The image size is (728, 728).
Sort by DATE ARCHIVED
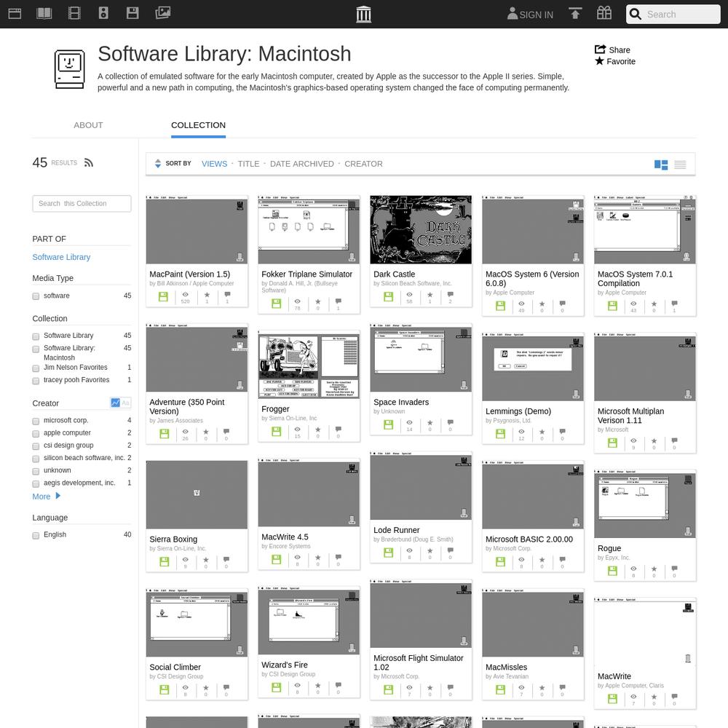302,164
